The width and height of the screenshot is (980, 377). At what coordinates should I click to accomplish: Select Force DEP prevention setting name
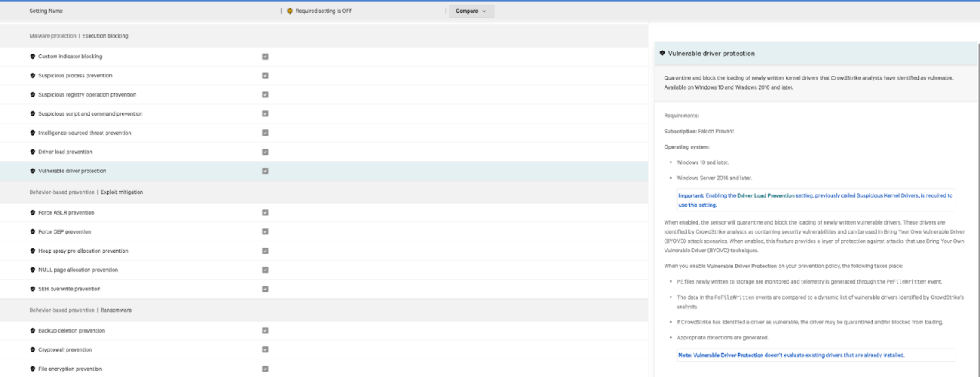[x=64, y=232]
